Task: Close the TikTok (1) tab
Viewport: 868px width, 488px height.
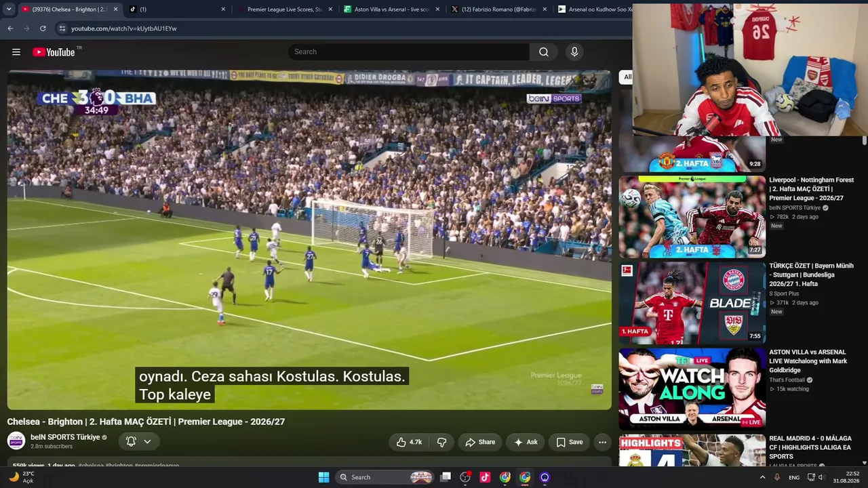Action: pos(223,9)
